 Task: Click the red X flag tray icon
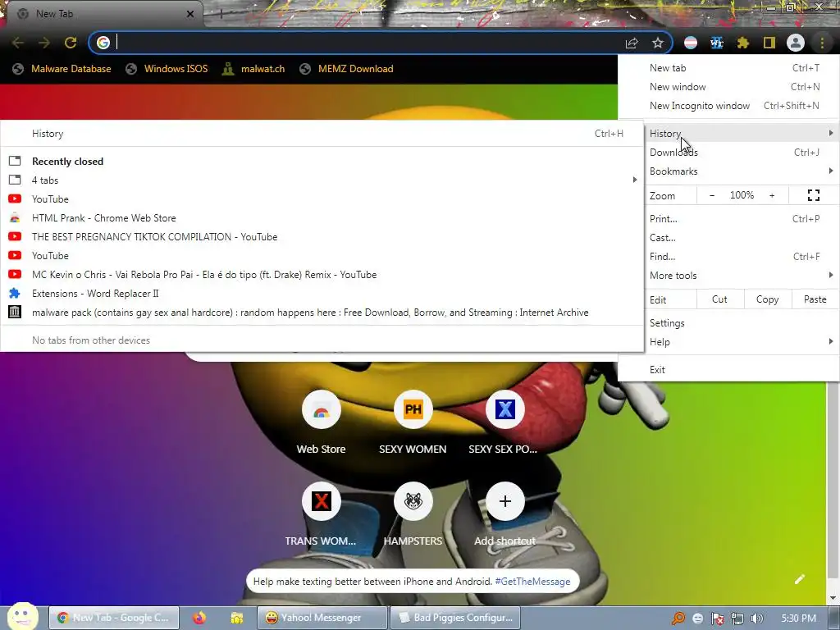click(717, 619)
